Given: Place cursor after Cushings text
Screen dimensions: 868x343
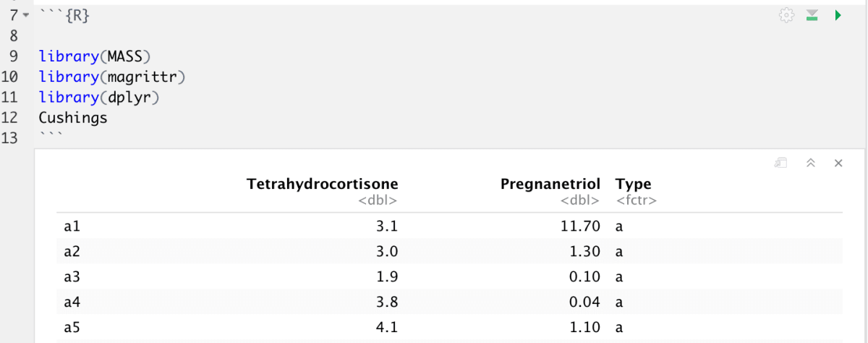Looking at the screenshot, I should coord(109,117).
